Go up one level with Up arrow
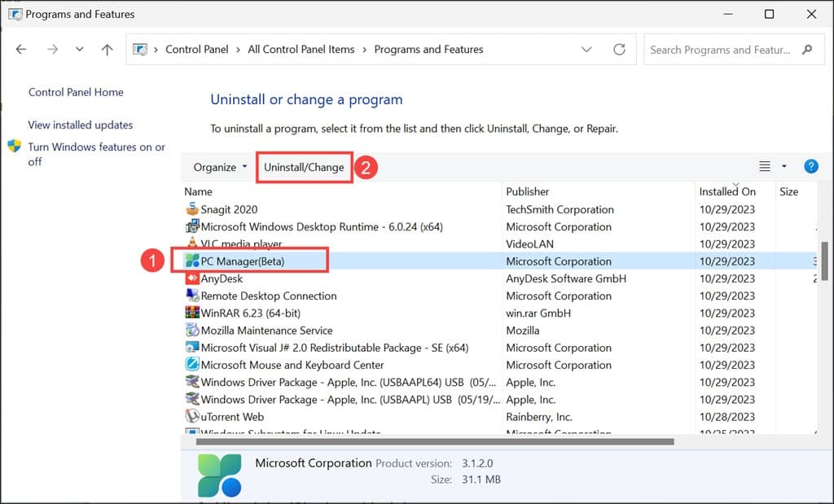 [x=107, y=50]
